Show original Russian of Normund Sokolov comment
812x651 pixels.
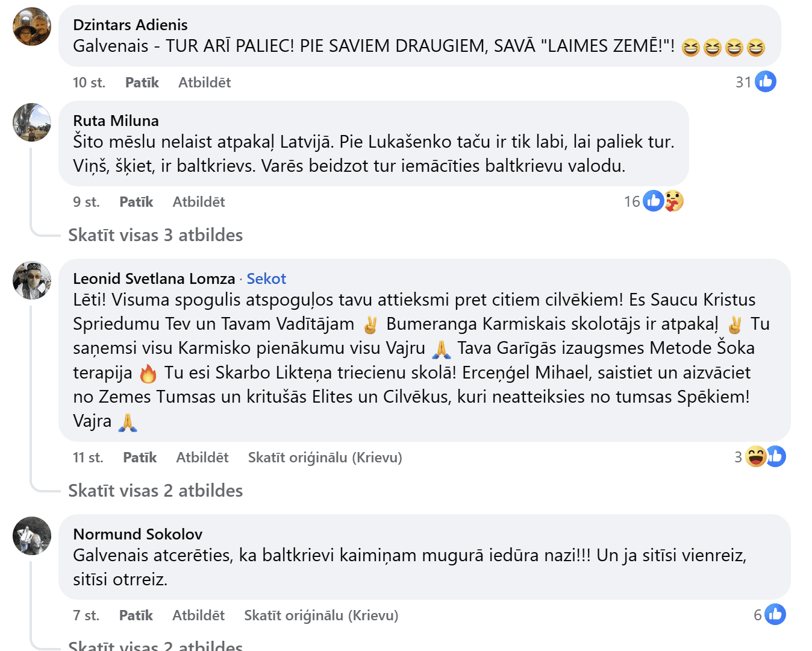[321, 615]
